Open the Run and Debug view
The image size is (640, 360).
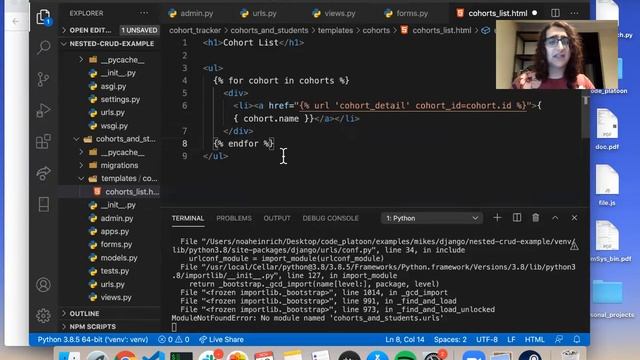(x=43, y=110)
